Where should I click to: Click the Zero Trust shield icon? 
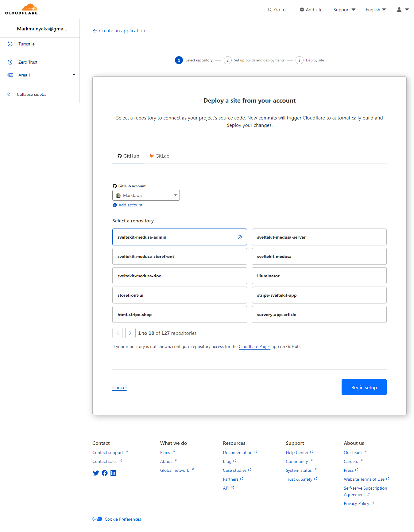click(x=10, y=62)
